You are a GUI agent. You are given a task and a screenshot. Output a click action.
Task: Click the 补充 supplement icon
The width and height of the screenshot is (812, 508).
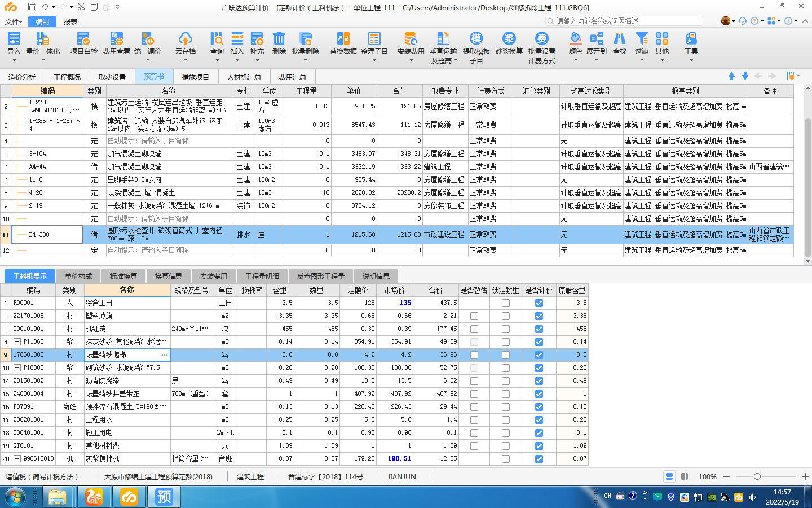257,38
